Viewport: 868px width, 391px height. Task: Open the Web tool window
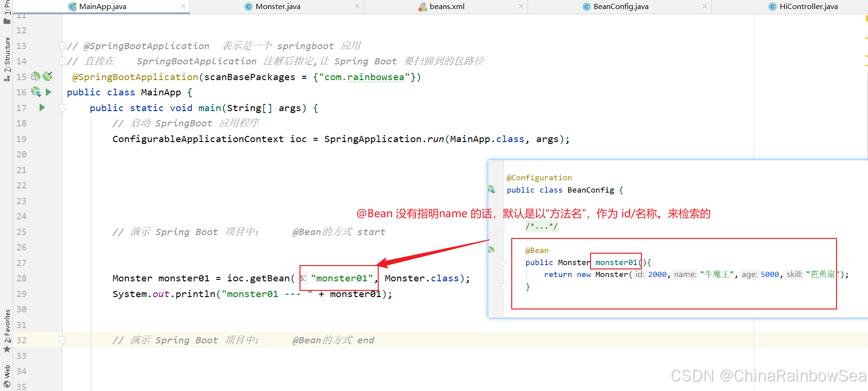[x=7, y=376]
